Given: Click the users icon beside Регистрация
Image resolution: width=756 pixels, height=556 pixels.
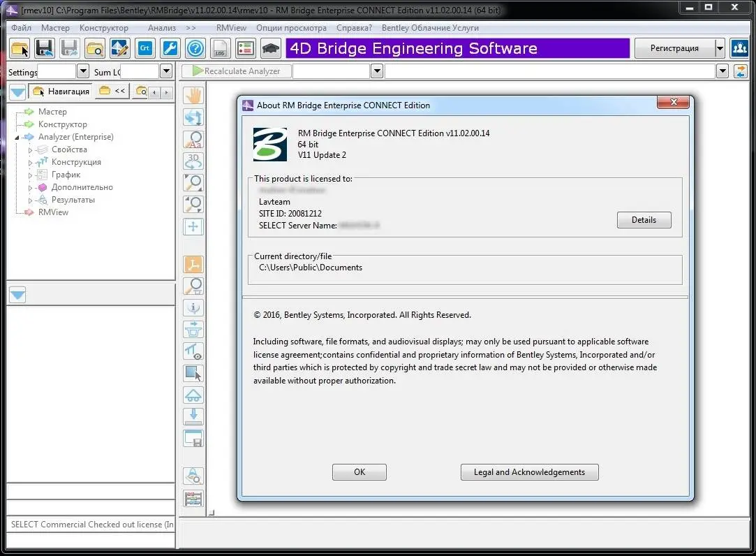Looking at the screenshot, I should [x=740, y=48].
